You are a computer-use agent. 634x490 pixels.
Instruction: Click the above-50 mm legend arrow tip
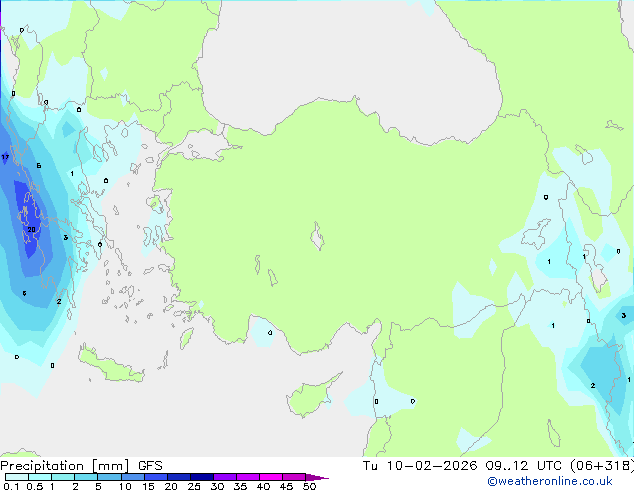(x=317, y=477)
